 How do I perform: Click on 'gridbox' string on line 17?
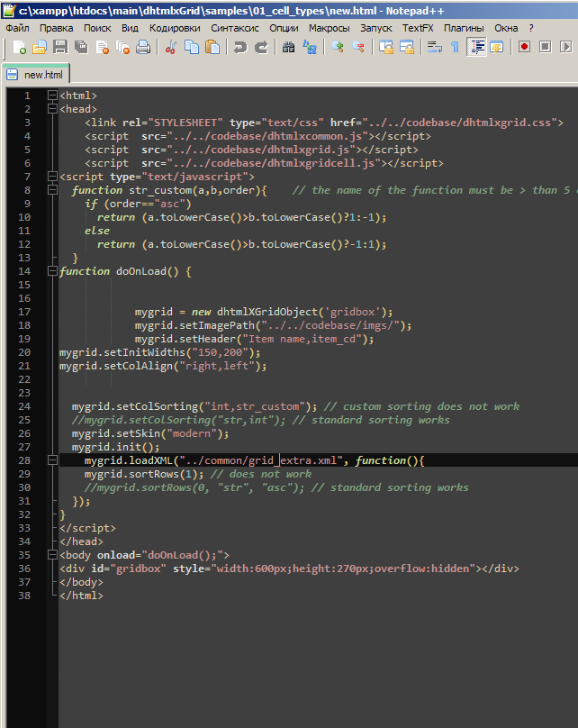(352, 312)
